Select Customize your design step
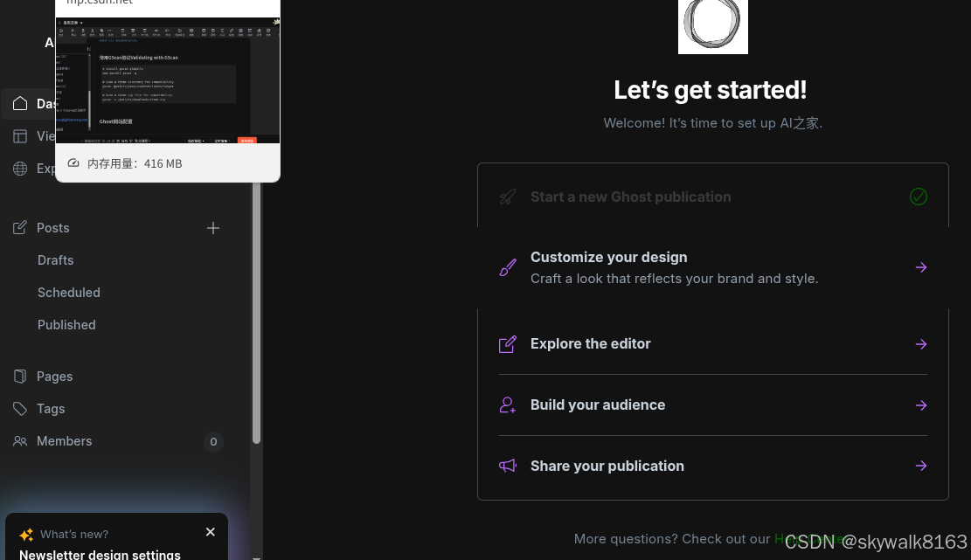 (x=713, y=267)
